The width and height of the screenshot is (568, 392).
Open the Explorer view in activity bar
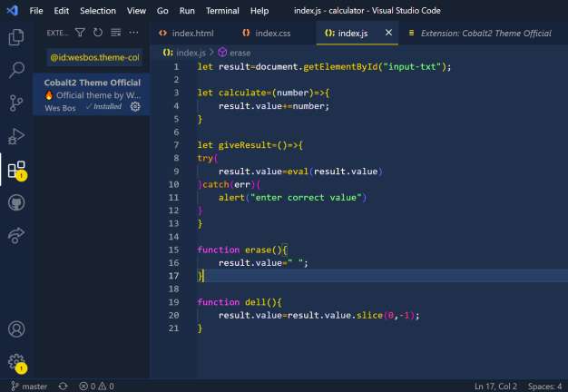(x=16, y=37)
